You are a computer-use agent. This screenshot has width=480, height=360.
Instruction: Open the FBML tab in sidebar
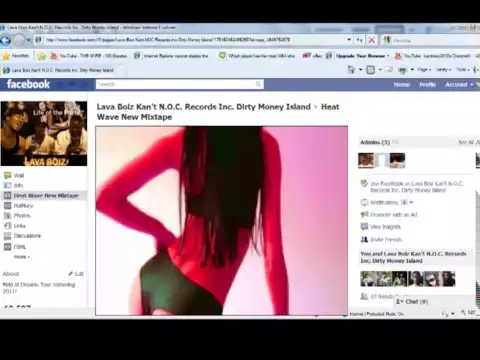[20, 247]
